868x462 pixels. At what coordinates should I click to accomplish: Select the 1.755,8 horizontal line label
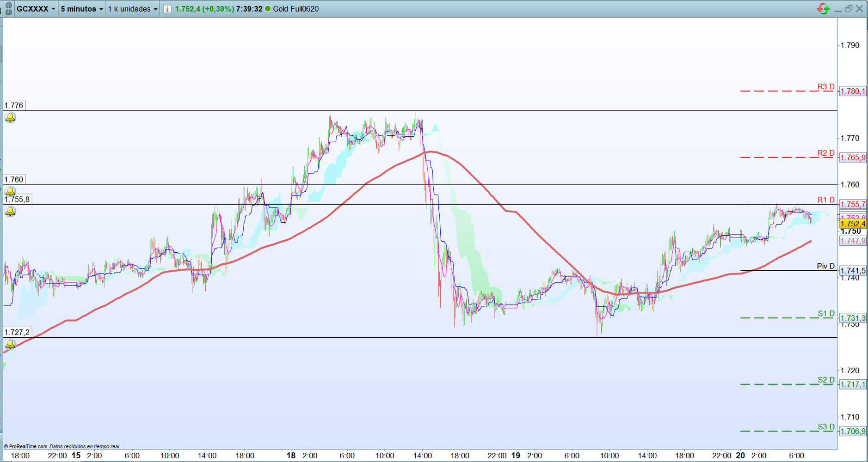click(17, 200)
